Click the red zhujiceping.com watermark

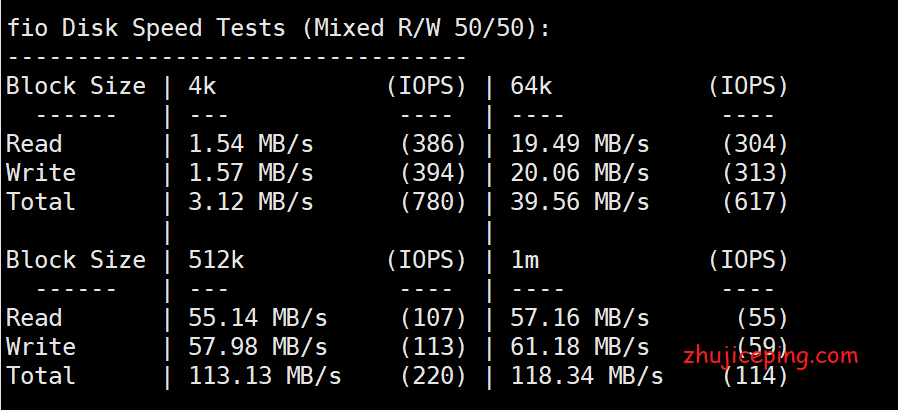click(770, 357)
